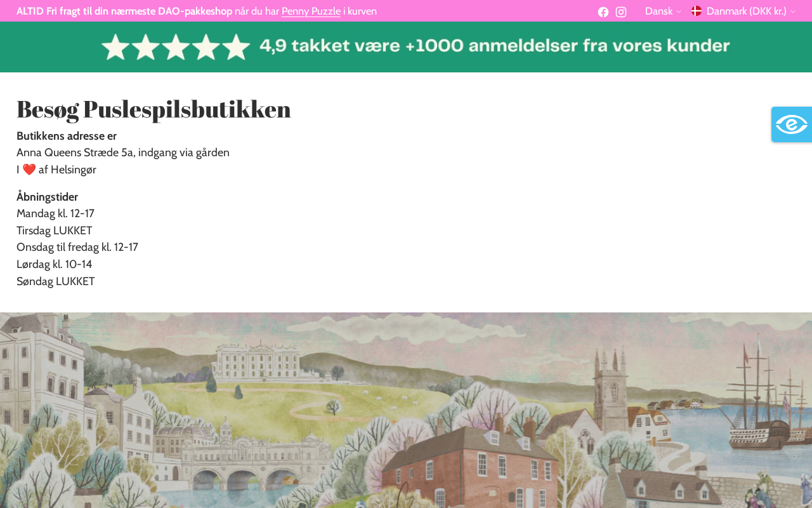The image size is (812, 508).
Task: Open the Instagram profile icon
Action: tap(621, 12)
